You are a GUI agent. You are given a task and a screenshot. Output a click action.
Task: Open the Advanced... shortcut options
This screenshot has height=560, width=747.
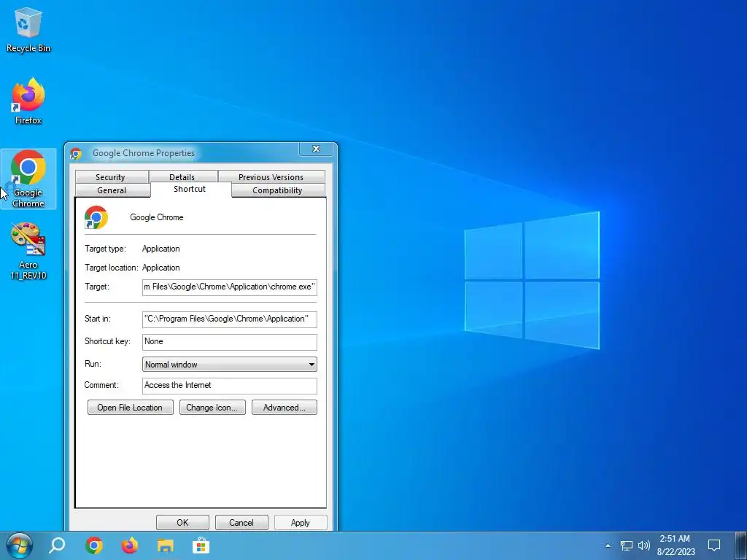click(x=285, y=408)
